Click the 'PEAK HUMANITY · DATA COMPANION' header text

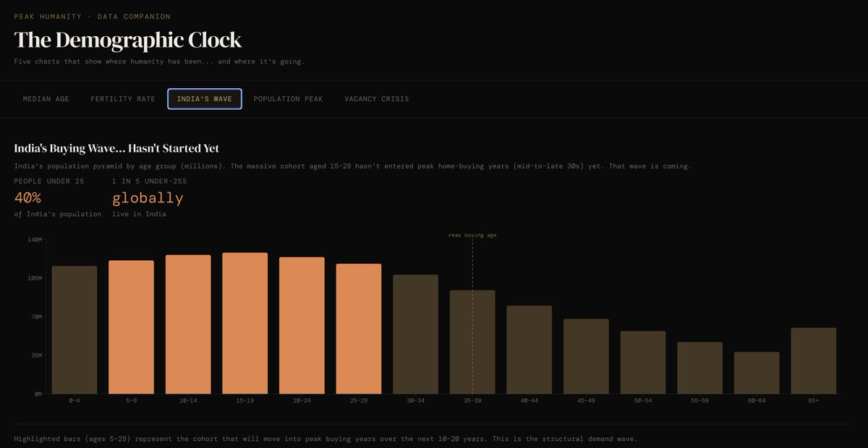(x=93, y=16)
